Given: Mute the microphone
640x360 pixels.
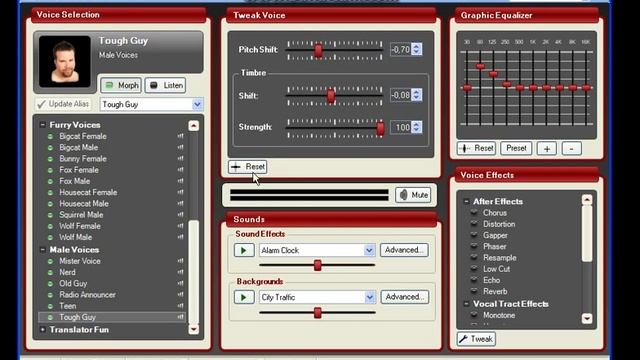Looking at the screenshot, I should [x=413, y=195].
